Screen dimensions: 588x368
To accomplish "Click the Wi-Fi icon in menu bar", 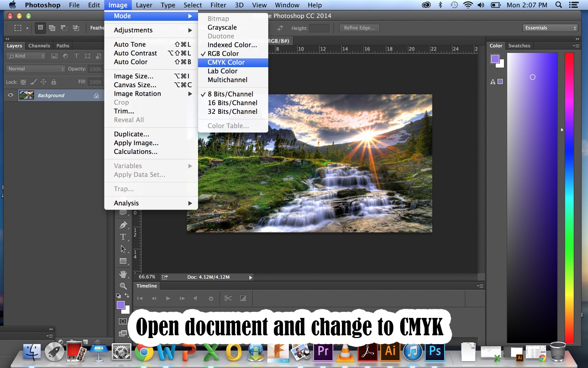I will tap(468, 5).
